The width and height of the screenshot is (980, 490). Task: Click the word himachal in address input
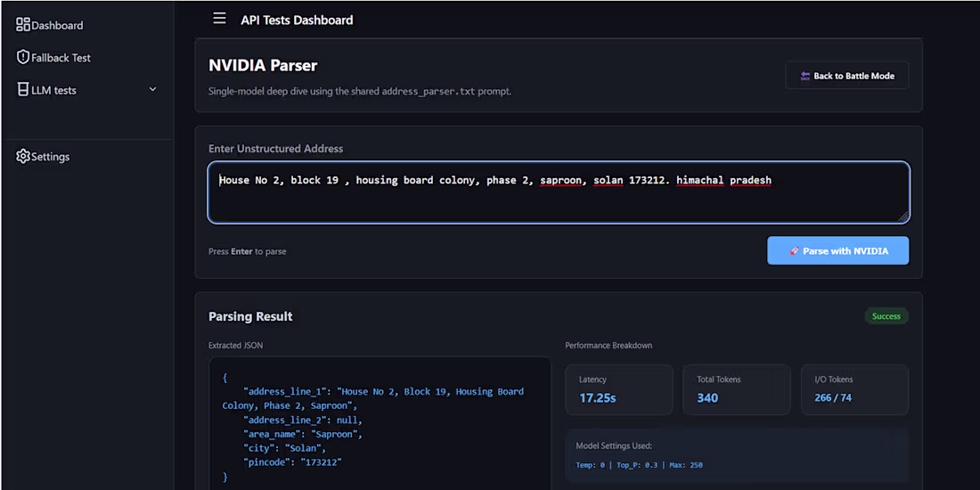[x=700, y=181]
